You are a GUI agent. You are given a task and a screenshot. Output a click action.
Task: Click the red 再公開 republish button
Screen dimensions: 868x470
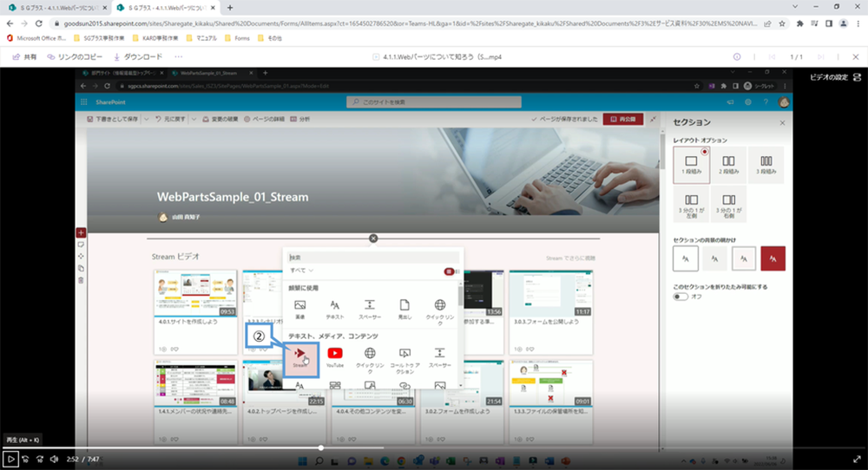tap(622, 119)
